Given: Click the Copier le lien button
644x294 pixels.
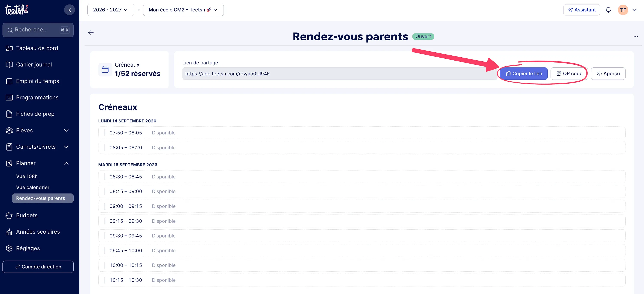Looking at the screenshot, I should (524, 73).
